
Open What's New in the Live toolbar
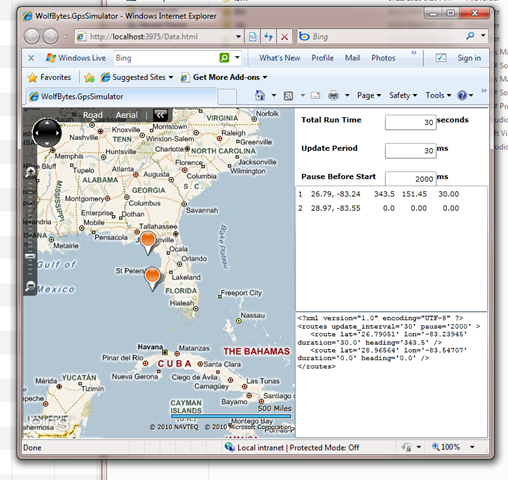pyautogui.click(x=280, y=58)
